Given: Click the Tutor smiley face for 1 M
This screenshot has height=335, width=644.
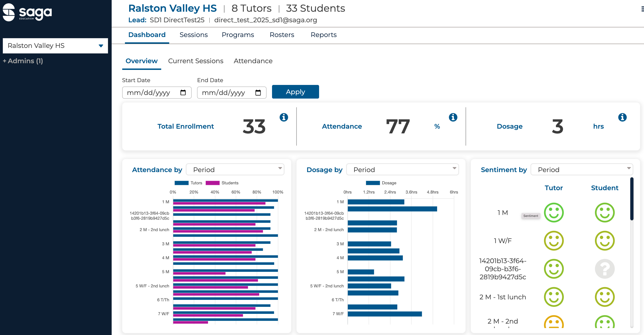Looking at the screenshot, I should tap(554, 212).
